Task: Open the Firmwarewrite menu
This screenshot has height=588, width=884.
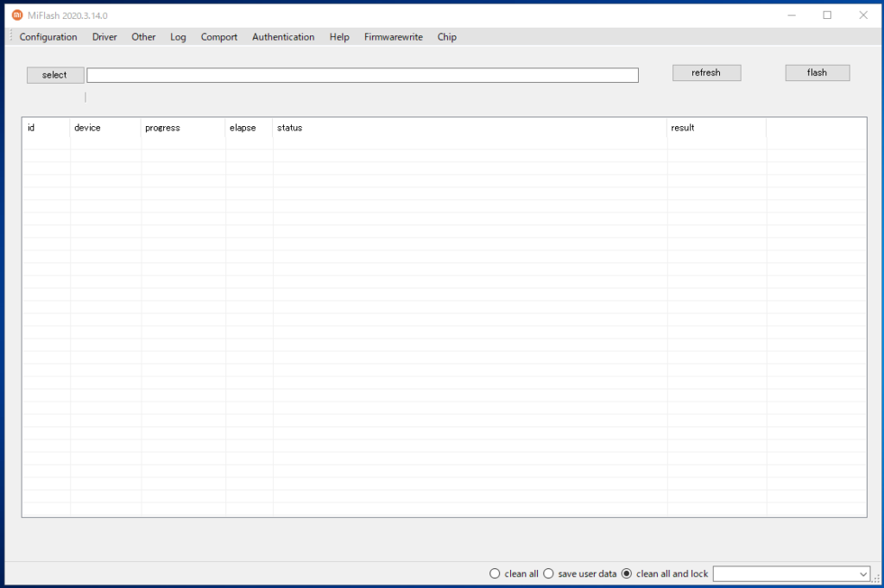Action: click(x=393, y=36)
